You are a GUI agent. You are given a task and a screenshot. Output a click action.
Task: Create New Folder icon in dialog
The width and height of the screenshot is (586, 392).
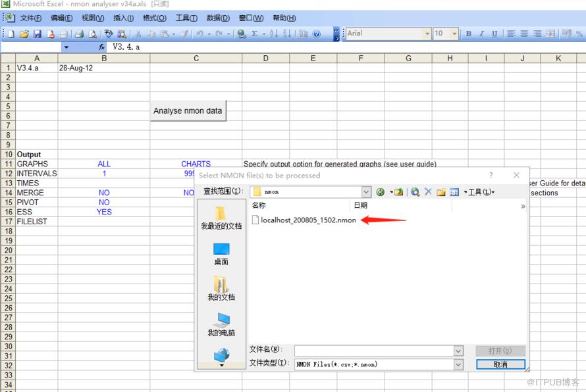(x=441, y=192)
